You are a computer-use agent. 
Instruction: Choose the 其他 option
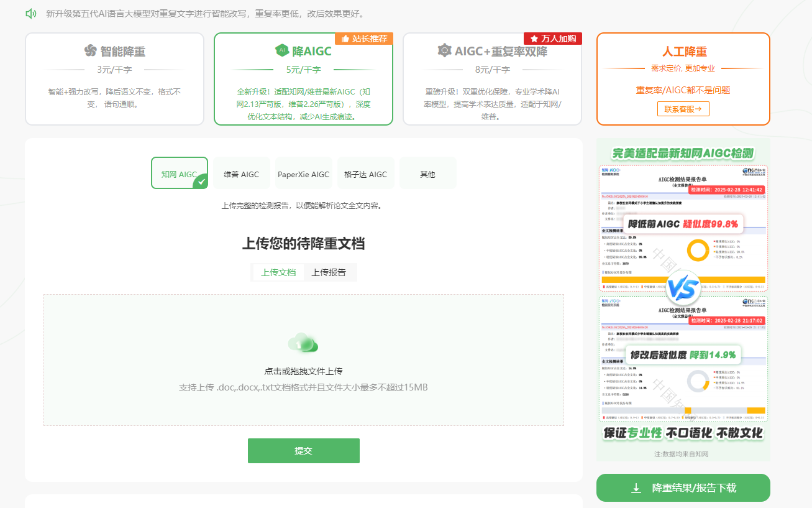428,173
